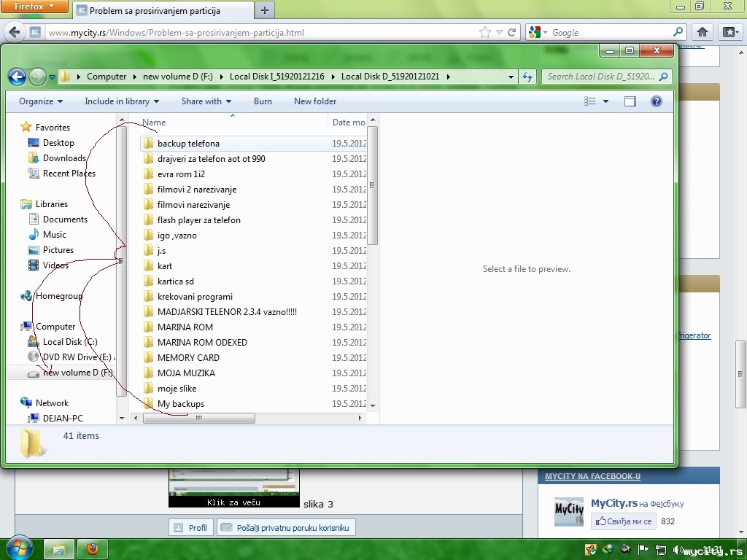Viewport: 747px width, 560px height.
Task: Click Local Disk I_51920121216 breadcrumb
Action: [x=276, y=76]
